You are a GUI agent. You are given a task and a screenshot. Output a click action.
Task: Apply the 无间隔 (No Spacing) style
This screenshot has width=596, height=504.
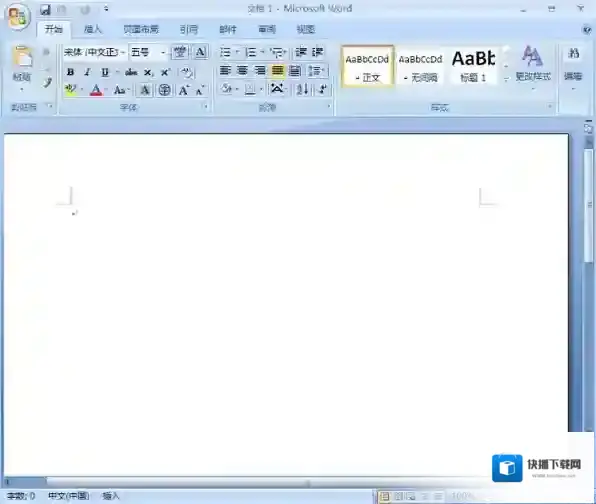[420, 67]
